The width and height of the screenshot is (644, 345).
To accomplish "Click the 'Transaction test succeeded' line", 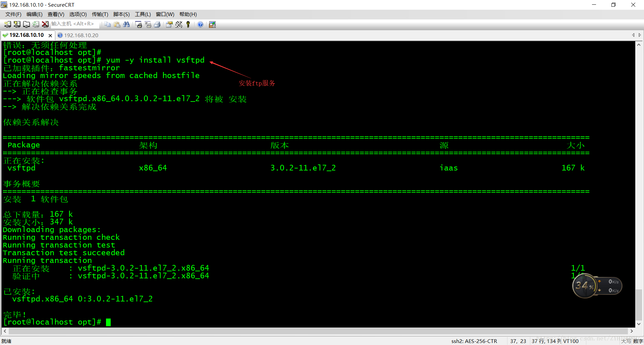I will (x=64, y=253).
